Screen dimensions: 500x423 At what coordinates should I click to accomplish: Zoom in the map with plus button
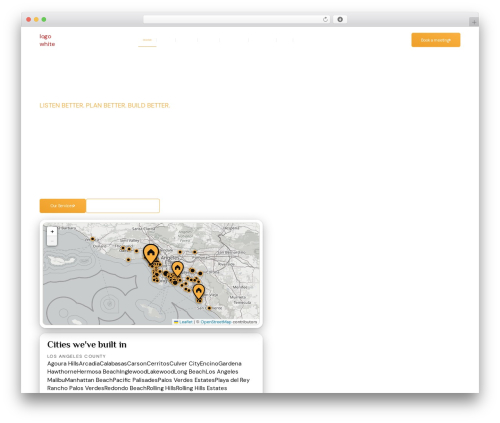(52, 231)
